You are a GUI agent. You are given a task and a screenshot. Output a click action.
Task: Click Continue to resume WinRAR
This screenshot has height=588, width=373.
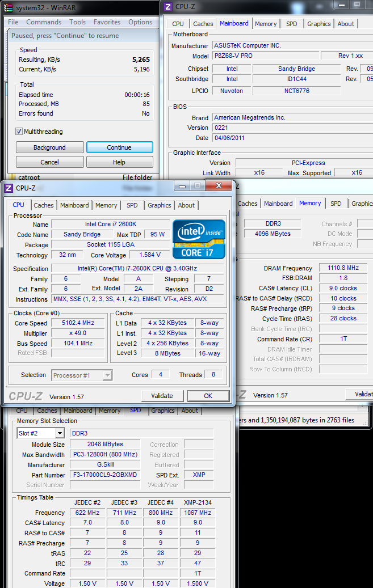[119, 147]
